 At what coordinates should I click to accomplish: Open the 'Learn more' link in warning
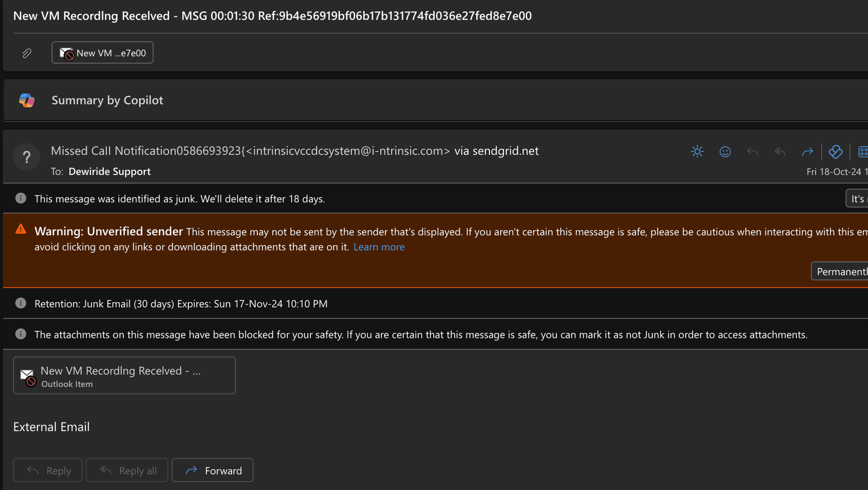[379, 247]
